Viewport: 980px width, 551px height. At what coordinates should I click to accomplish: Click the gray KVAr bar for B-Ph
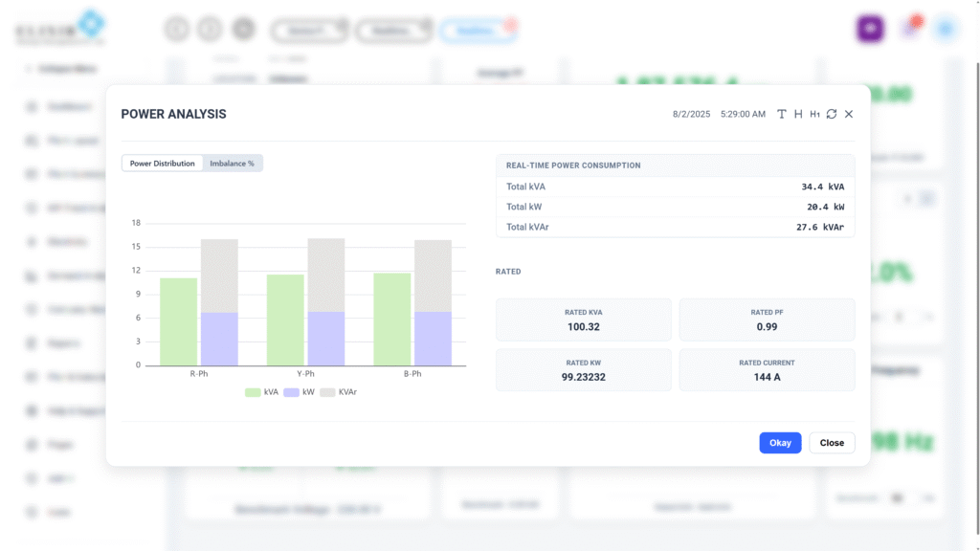coord(433,275)
